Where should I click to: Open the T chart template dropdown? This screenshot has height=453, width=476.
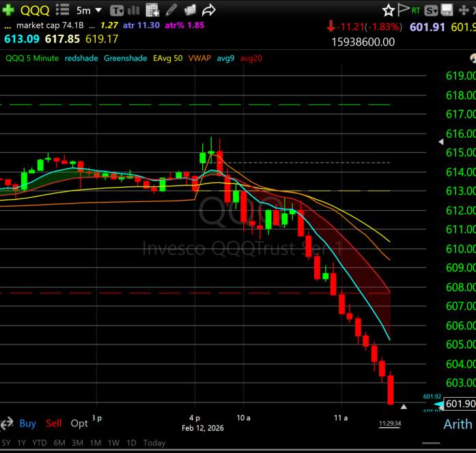coord(117,11)
